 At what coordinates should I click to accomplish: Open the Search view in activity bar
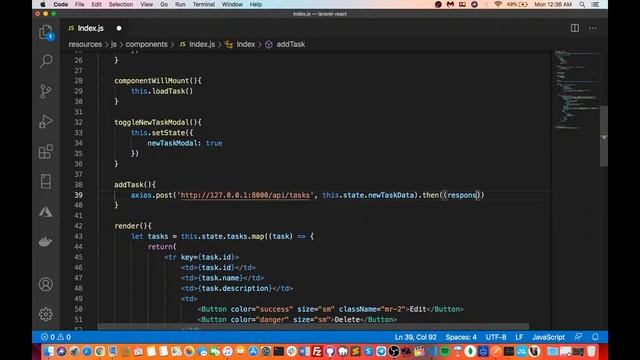coord(46,61)
